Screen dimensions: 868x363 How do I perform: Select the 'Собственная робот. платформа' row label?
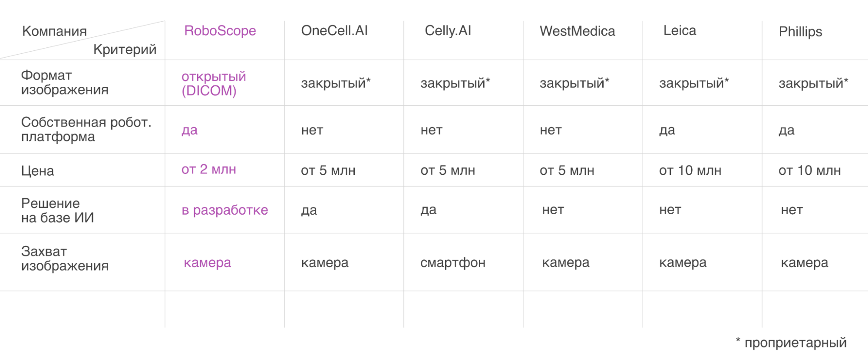(86, 129)
